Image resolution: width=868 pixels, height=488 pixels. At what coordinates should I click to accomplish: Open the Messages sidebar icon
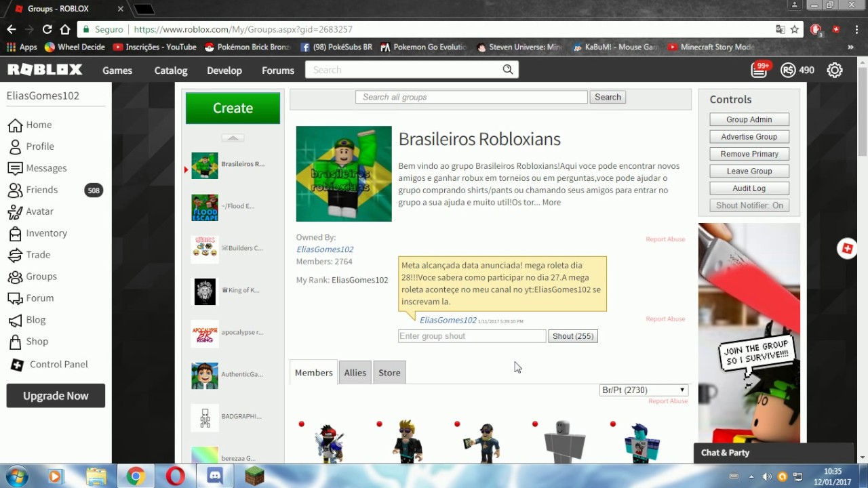click(x=15, y=168)
